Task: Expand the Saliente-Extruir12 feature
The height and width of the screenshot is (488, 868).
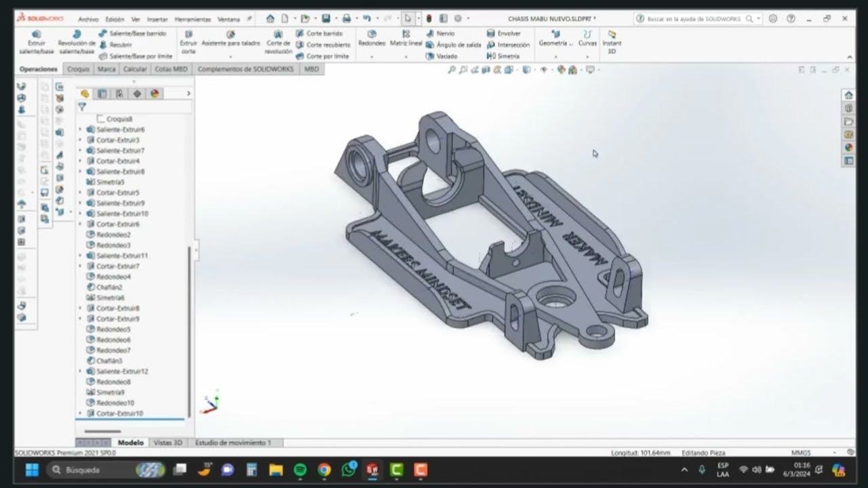Action: (80, 371)
